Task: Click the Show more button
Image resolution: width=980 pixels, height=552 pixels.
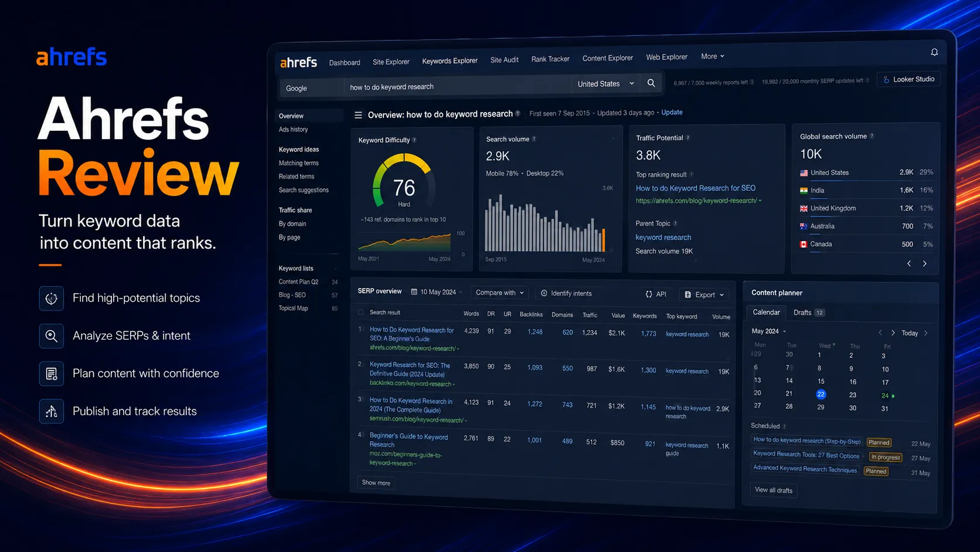Action: point(376,483)
